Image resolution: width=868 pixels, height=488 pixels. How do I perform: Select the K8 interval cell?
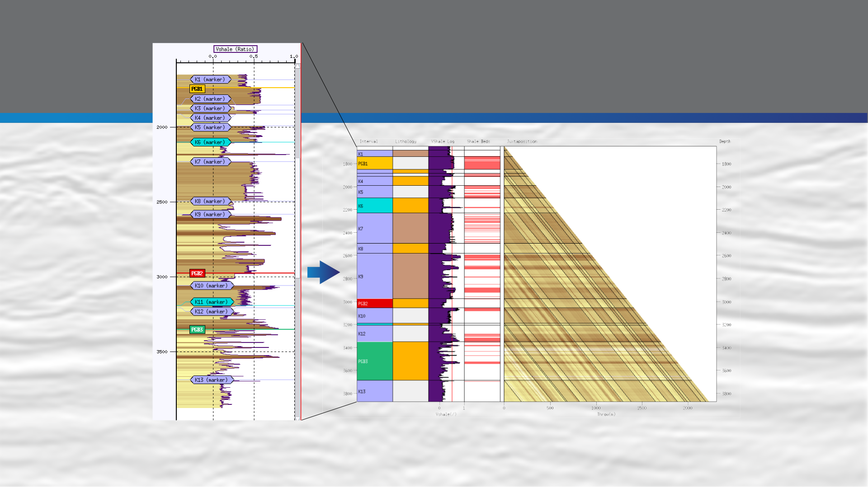[375, 249]
